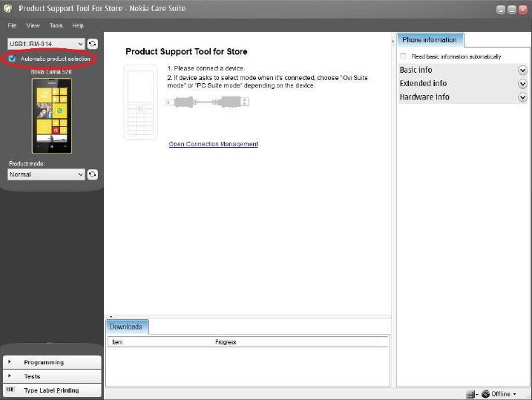
Task: Open the connection status icon menu
Action: click(x=472, y=394)
